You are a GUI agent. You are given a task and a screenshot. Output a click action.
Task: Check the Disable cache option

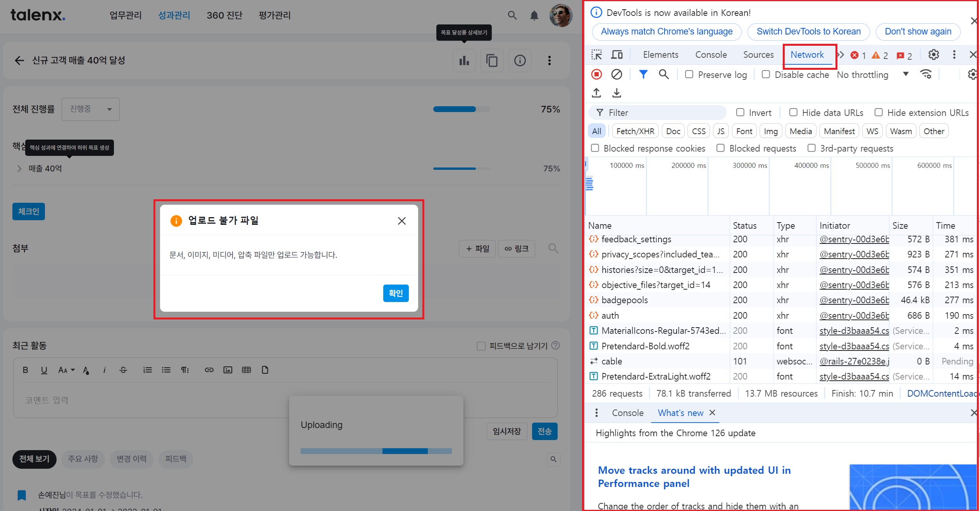tap(766, 74)
